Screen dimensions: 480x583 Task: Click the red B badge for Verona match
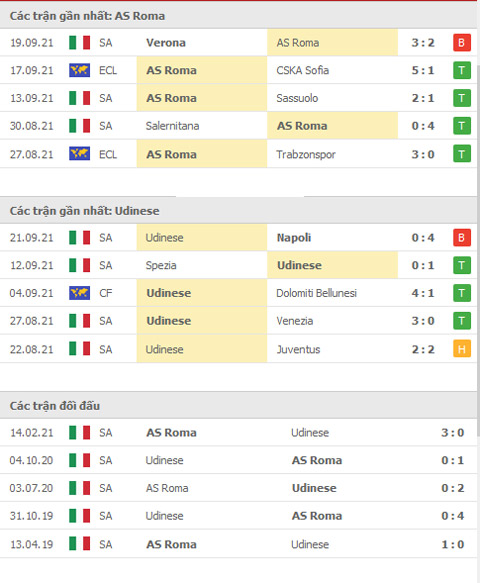pyautogui.click(x=462, y=42)
